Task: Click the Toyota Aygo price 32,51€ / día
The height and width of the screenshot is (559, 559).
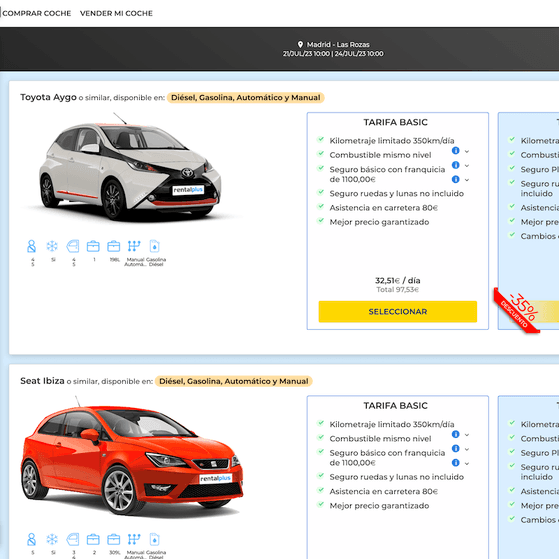Action: click(398, 281)
